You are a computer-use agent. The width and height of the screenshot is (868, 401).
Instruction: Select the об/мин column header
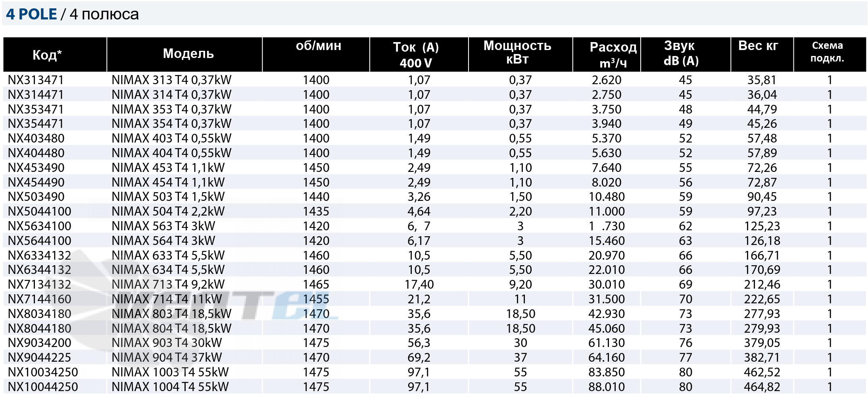tap(318, 46)
